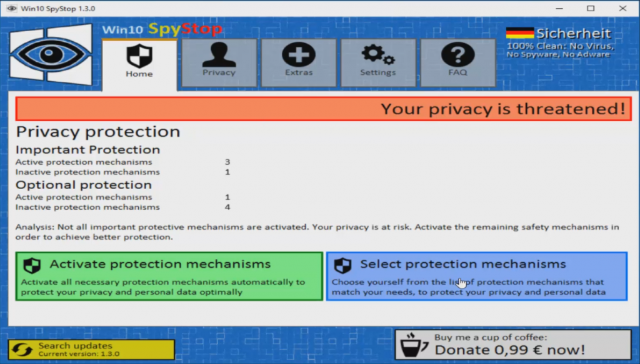Click the refresh arrows icon beside Search updates
640x364 pixels.
(x=22, y=350)
